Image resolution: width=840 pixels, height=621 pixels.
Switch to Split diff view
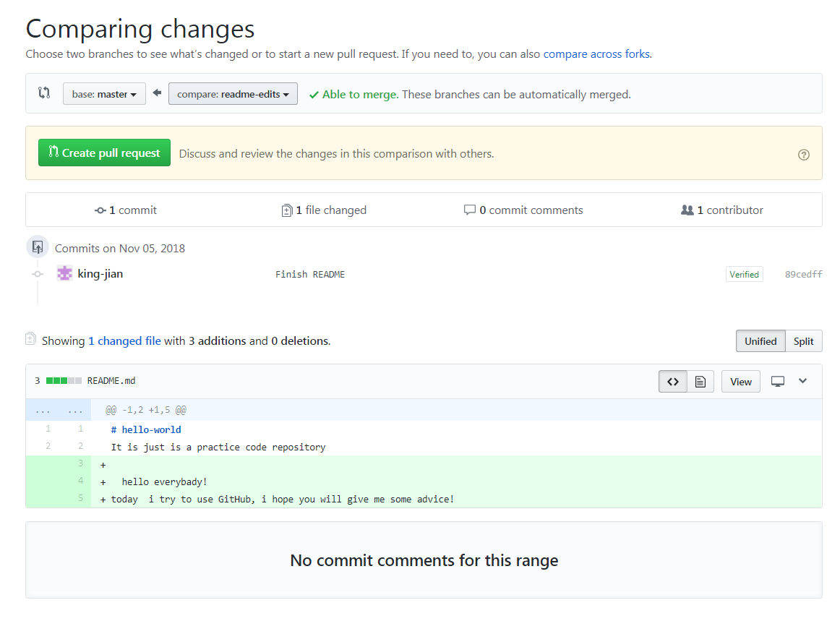pos(803,341)
